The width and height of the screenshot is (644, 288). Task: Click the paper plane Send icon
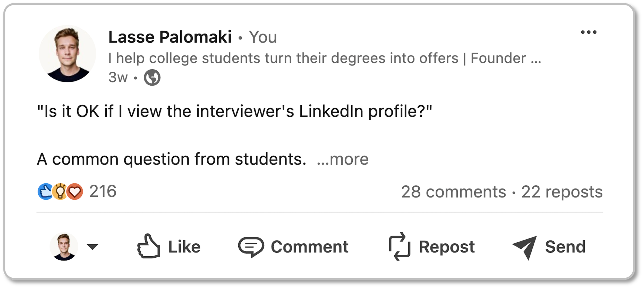[x=525, y=247]
